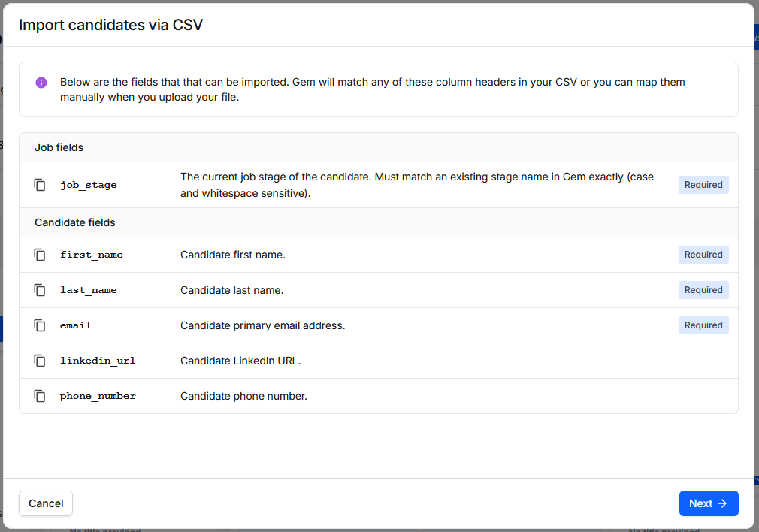Click the Job fields section header
759x532 pixels.
point(59,147)
